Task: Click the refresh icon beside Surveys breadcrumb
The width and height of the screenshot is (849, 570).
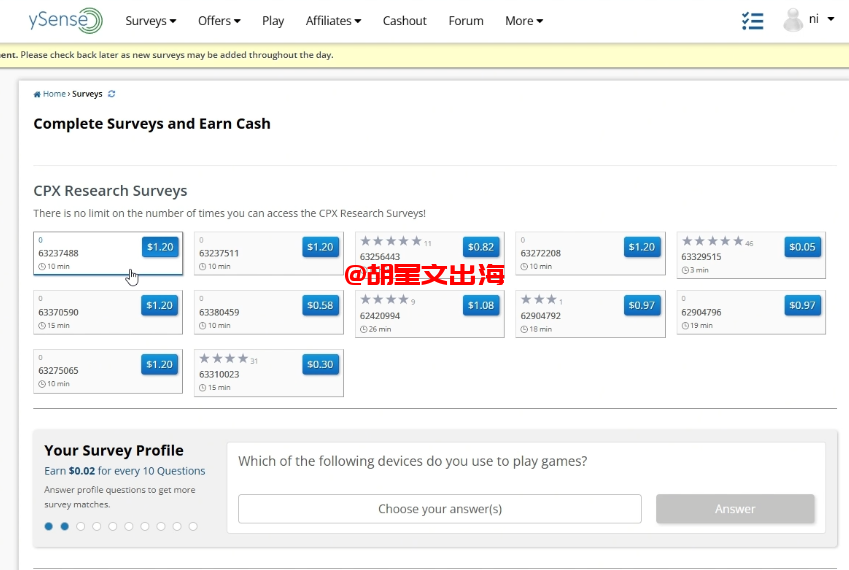Action: 112,94
